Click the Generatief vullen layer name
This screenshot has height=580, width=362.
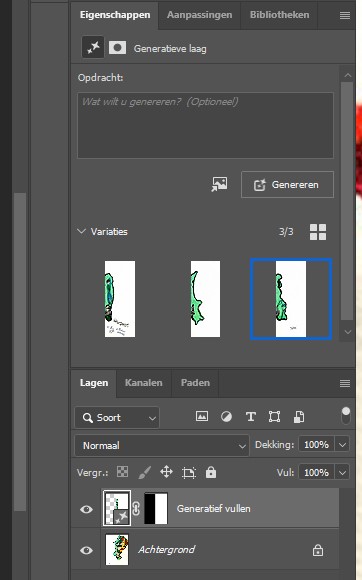[x=213, y=509]
